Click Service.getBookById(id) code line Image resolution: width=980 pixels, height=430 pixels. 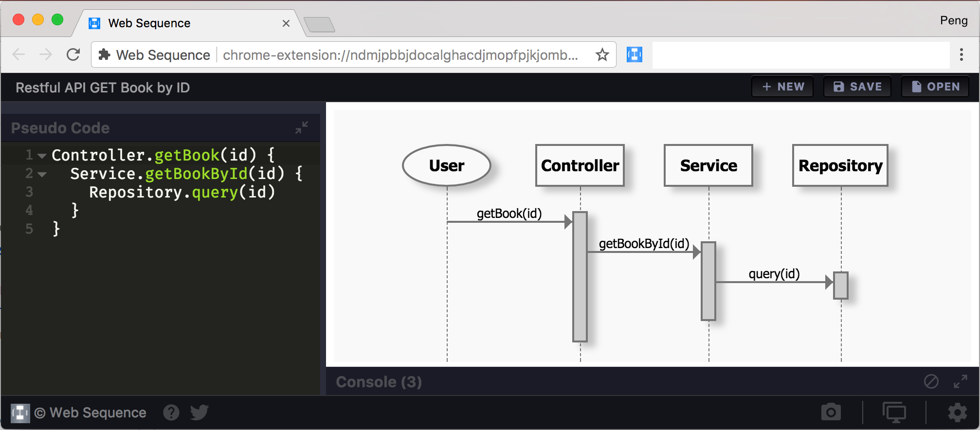(x=186, y=174)
